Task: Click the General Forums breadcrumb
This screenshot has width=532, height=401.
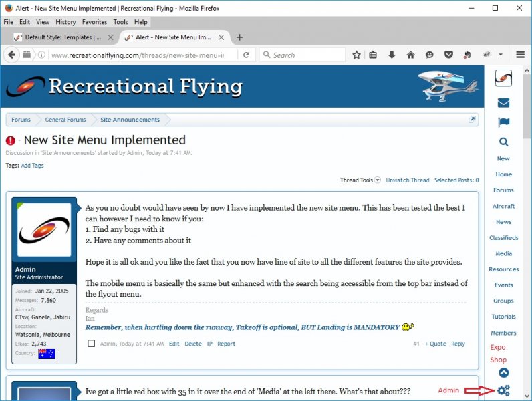Action: (65, 120)
